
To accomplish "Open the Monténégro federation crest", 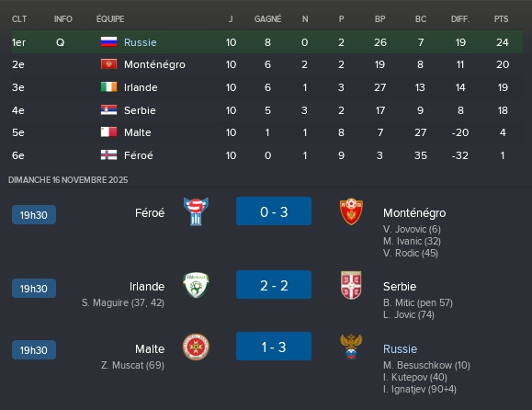I will click(351, 211).
